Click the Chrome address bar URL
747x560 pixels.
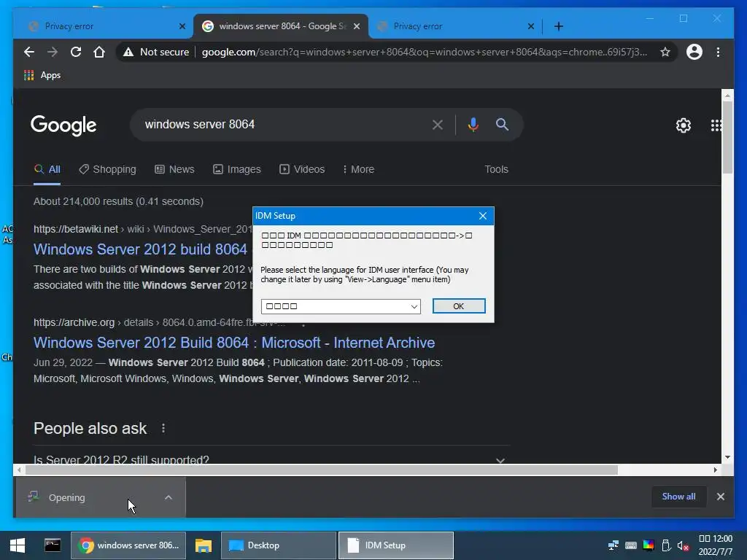click(x=424, y=52)
